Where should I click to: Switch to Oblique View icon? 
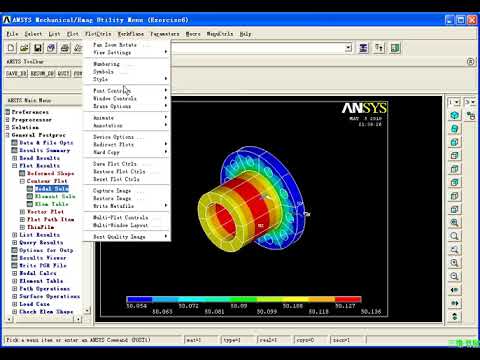(x=454, y=129)
